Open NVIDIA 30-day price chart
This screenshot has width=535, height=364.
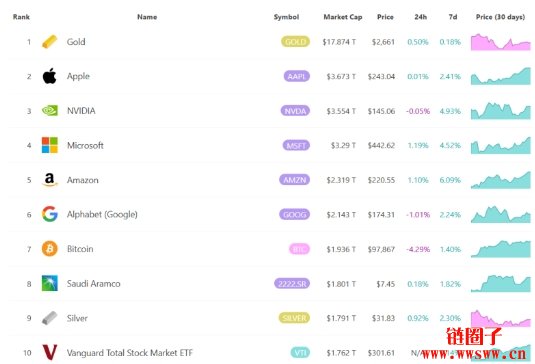501,111
